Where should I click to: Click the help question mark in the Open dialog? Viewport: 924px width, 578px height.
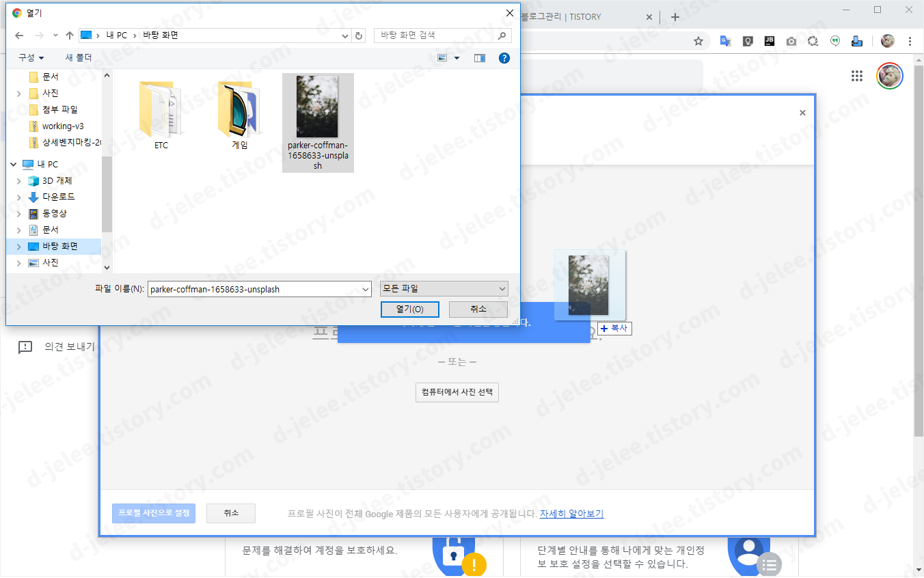point(504,58)
